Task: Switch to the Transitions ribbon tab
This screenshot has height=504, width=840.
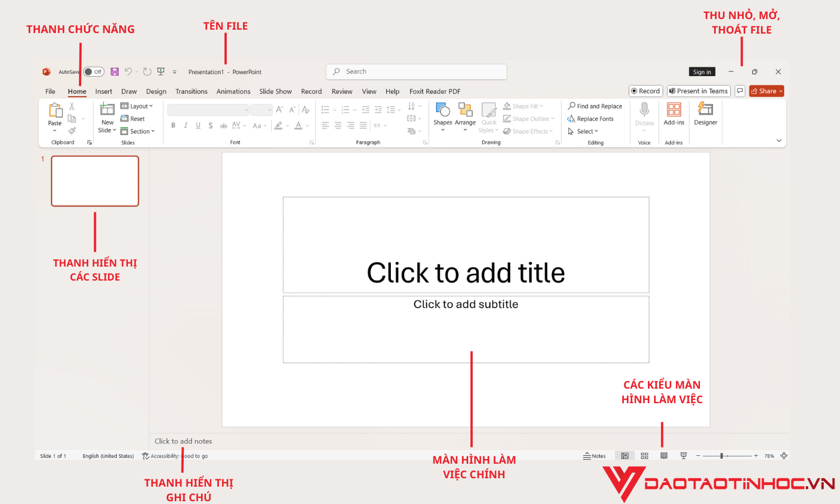Action: coord(191,91)
